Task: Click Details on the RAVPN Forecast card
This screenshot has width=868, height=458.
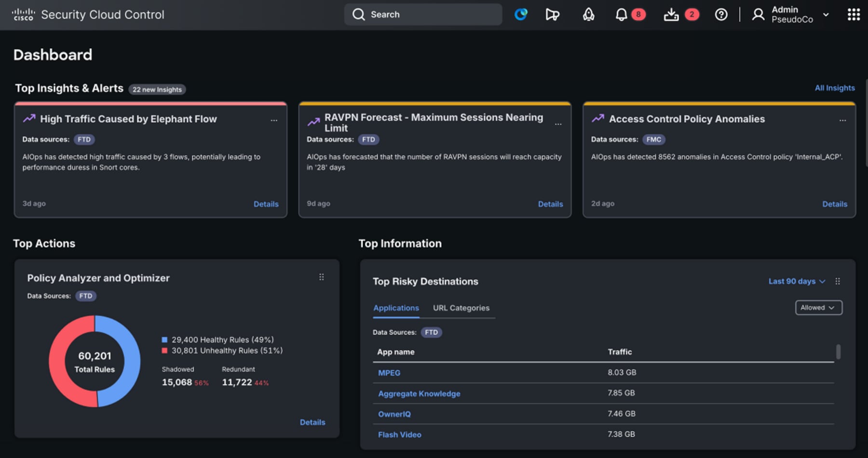Action: pyautogui.click(x=550, y=204)
